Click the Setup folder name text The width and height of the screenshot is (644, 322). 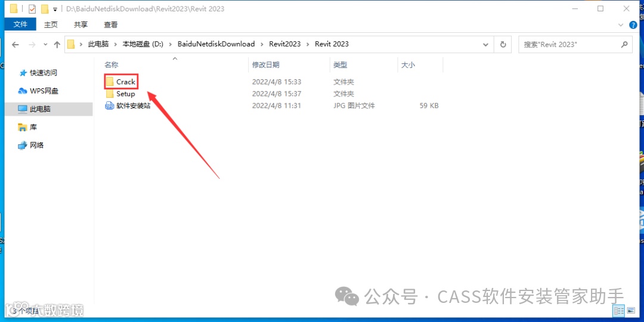126,94
